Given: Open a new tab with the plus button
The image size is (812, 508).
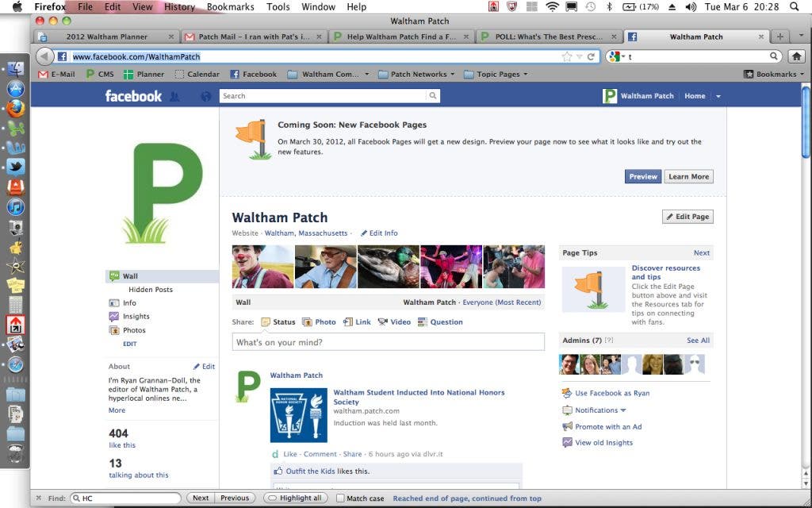Looking at the screenshot, I should tap(780, 37).
